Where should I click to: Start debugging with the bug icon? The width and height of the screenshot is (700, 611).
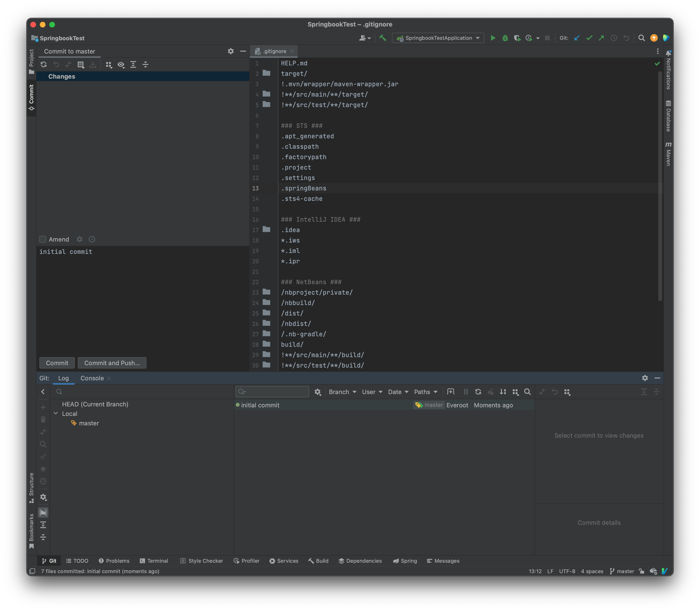(x=505, y=38)
